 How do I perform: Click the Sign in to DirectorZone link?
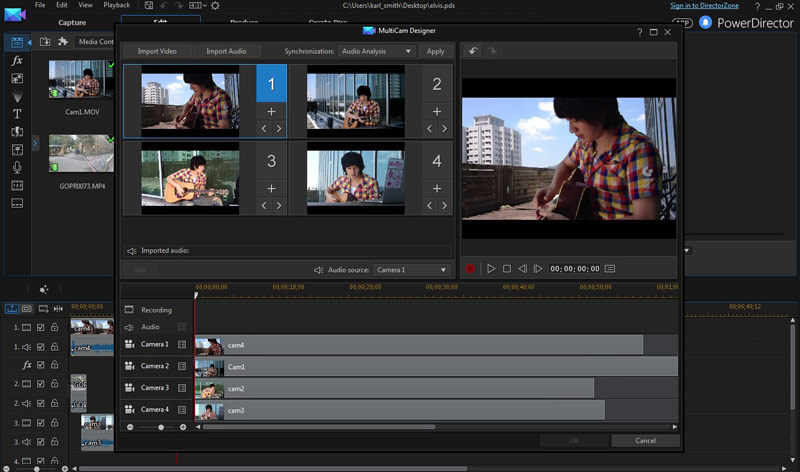pyautogui.click(x=704, y=6)
